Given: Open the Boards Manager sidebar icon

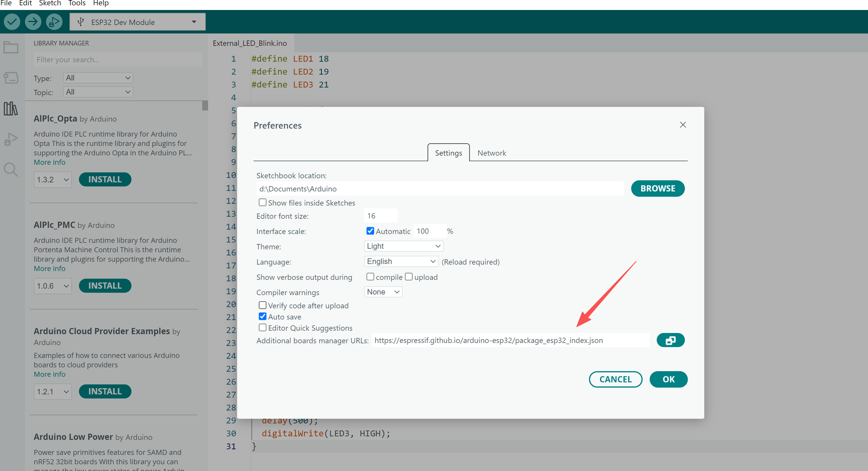Looking at the screenshot, I should pos(11,78).
